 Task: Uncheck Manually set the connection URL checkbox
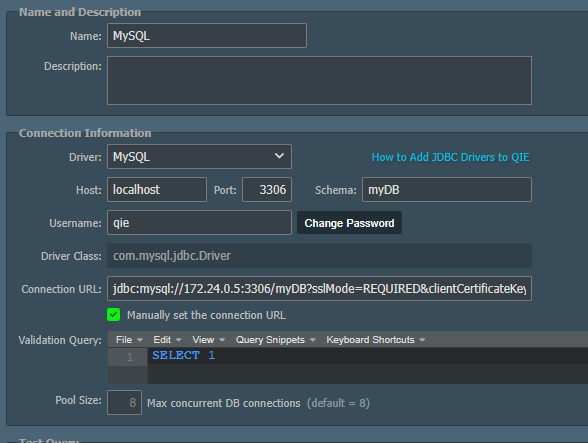(x=113, y=315)
